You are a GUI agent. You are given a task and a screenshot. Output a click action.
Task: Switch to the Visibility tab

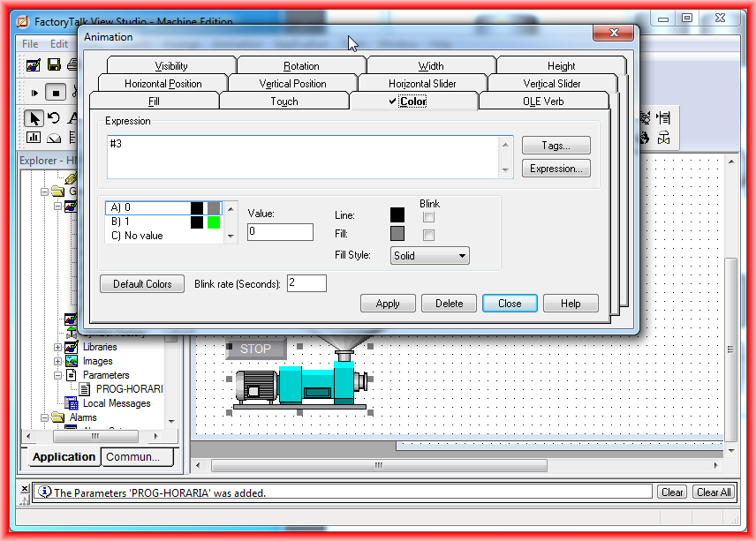(171, 66)
